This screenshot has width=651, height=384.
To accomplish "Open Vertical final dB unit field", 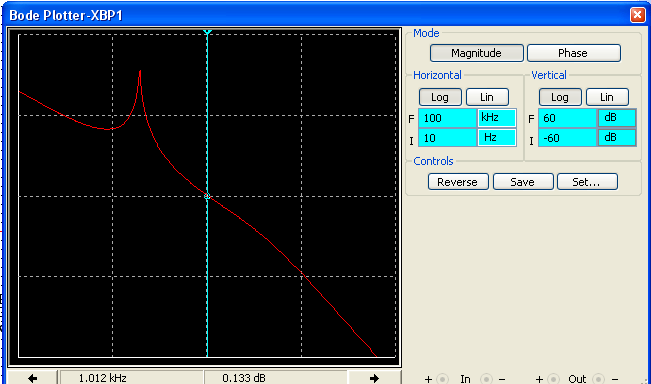I will pos(617,117).
